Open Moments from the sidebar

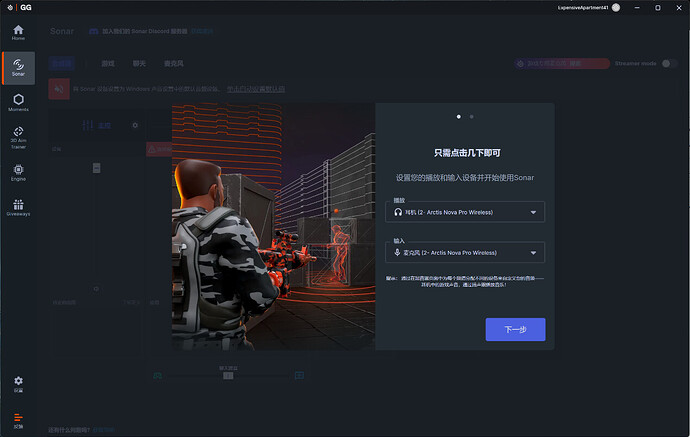click(x=18, y=101)
